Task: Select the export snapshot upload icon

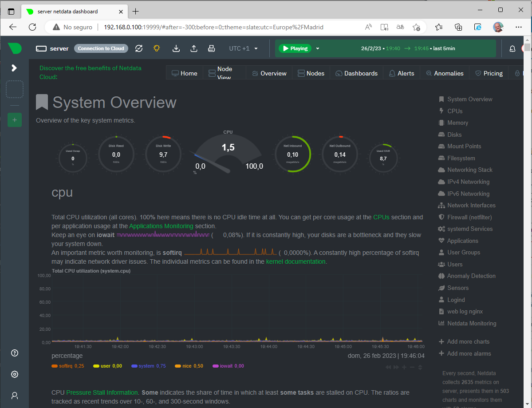Action: pyautogui.click(x=193, y=48)
